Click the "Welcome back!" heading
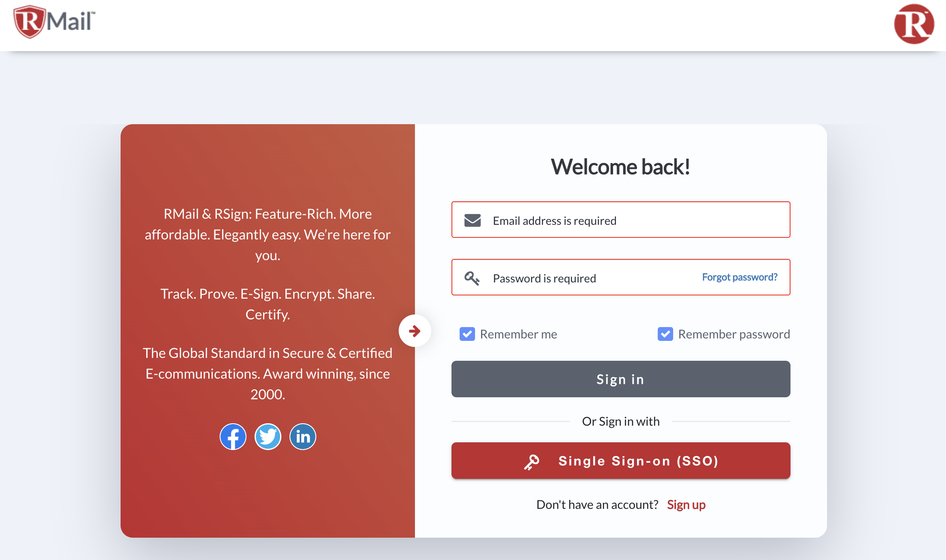The height and width of the screenshot is (560, 946). click(x=620, y=167)
